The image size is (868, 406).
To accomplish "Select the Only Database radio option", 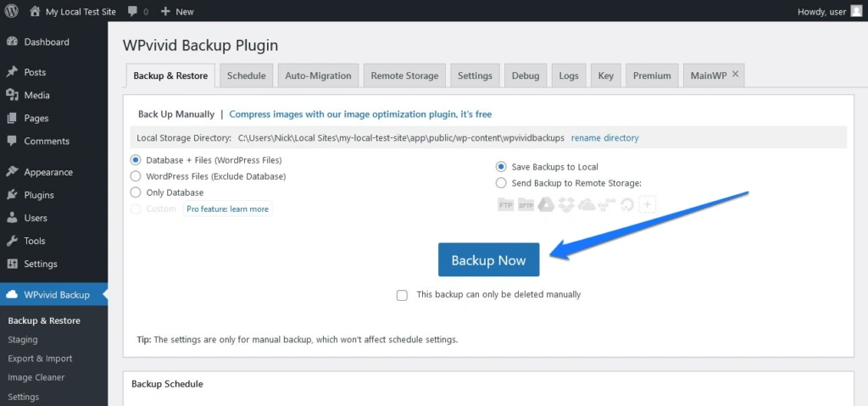I will (x=136, y=192).
